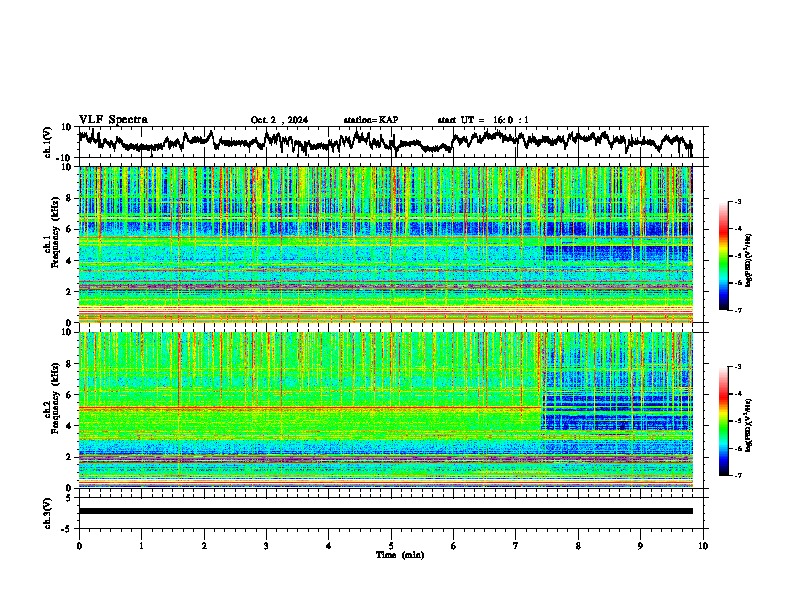This screenshot has height=612, width=792.
Task: Click the "-3" label on ch.1 color bar
Action: pyautogui.click(x=737, y=202)
